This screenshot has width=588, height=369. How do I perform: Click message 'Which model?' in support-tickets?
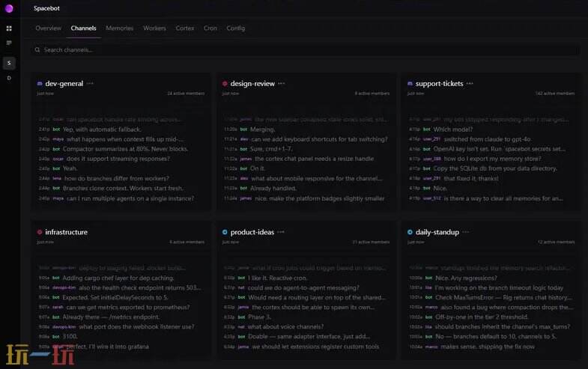(x=453, y=129)
